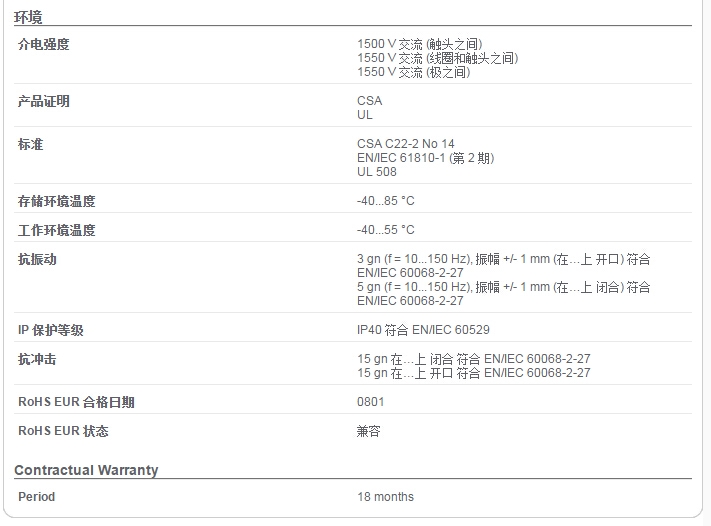
Task: Click the 环境 section heading
Action: point(28,17)
